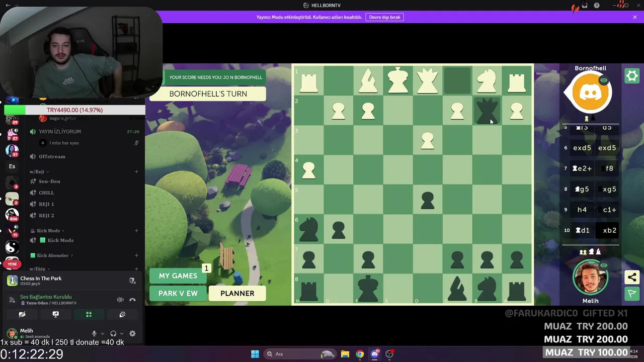
Task: Add channel to Kick Aboneler category
Action: (136, 255)
